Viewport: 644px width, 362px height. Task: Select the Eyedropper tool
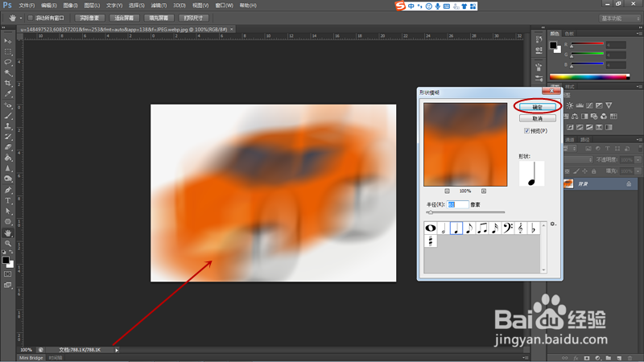coord(8,94)
